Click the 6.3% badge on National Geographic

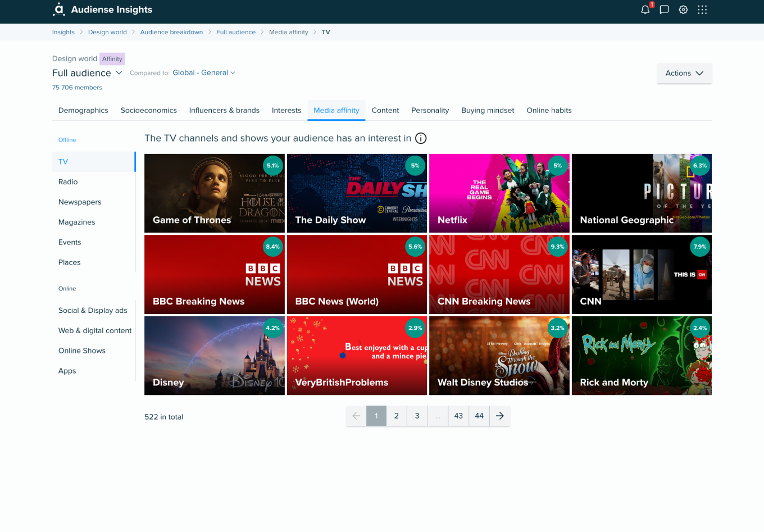700,166
